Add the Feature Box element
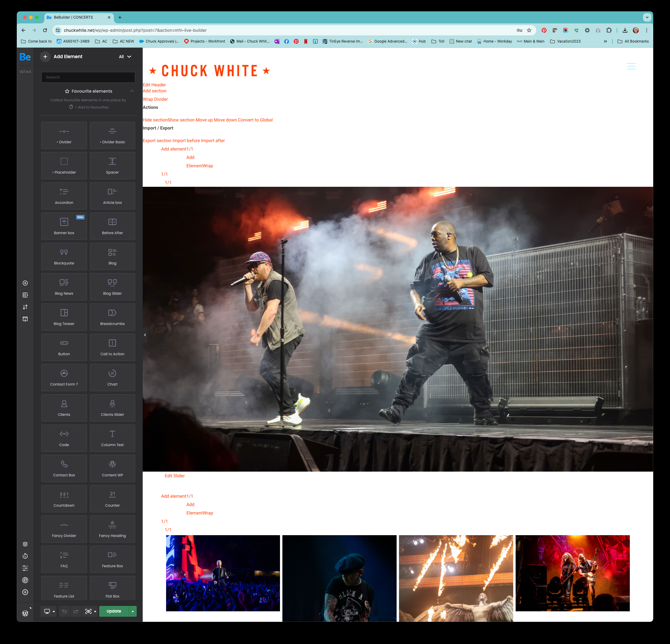 pos(112,559)
